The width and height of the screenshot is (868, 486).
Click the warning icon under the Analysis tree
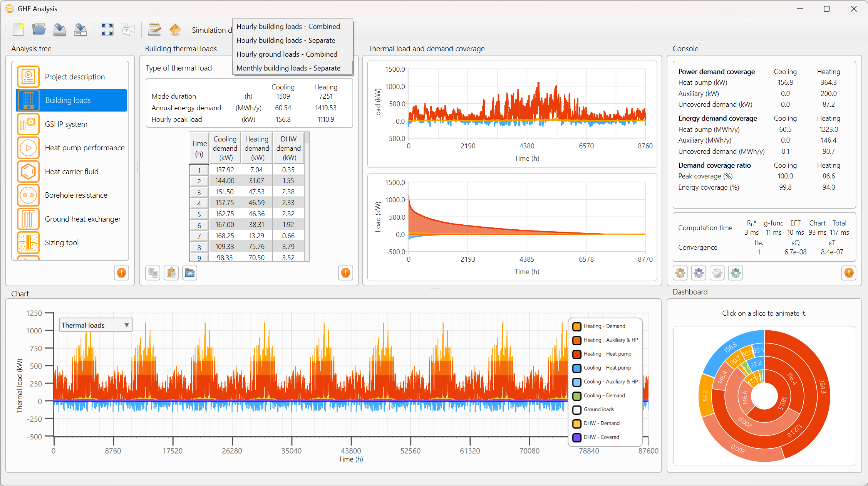coord(121,273)
